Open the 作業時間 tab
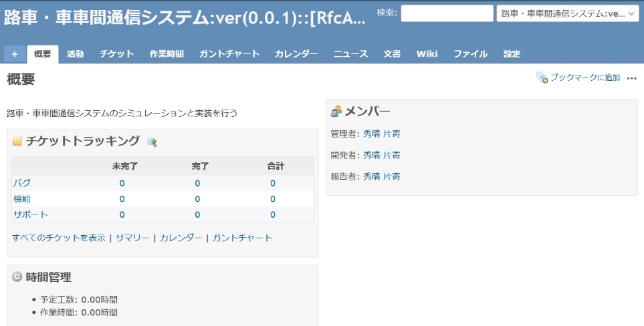This screenshot has width=644, height=326. coord(167,54)
